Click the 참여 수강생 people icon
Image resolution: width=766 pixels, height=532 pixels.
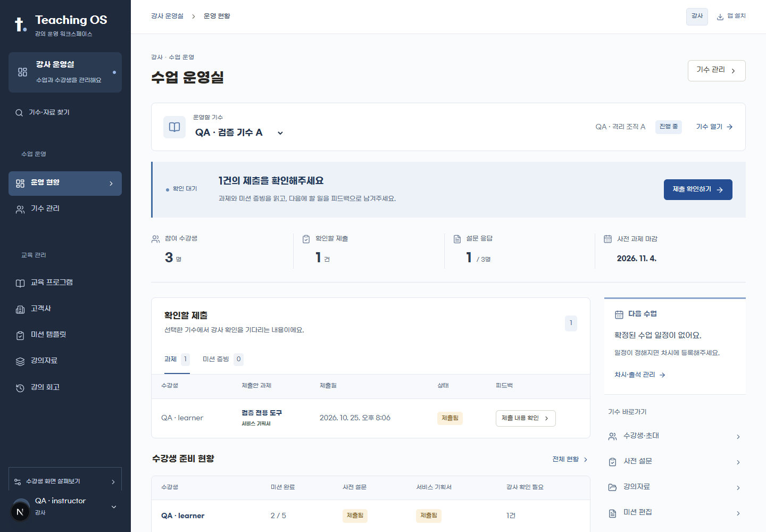(156, 239)
